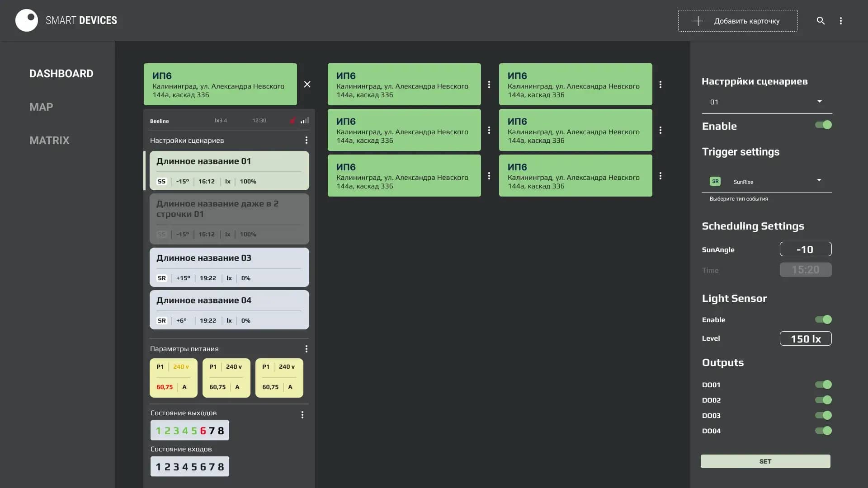Close the expanded ИП6 card with X
The width and height of the screenshot is (868, 488).
(307, 84)
